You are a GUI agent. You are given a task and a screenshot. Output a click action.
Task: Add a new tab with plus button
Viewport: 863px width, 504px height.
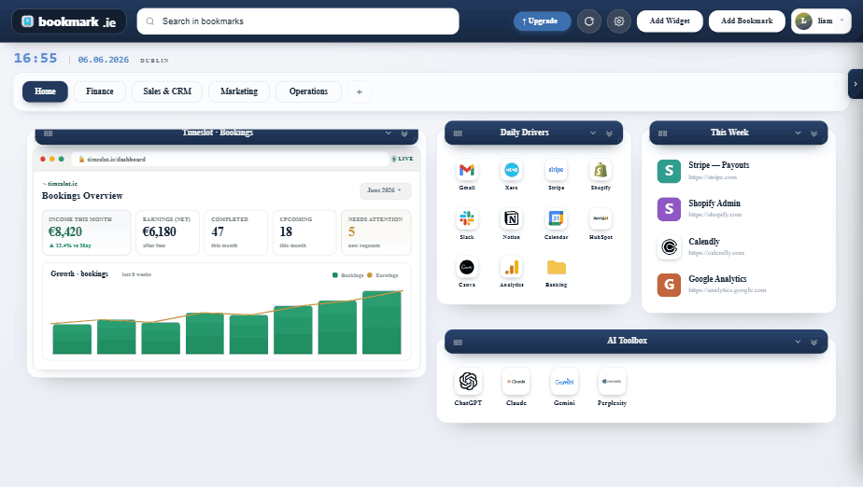click(x=360, y=91)
